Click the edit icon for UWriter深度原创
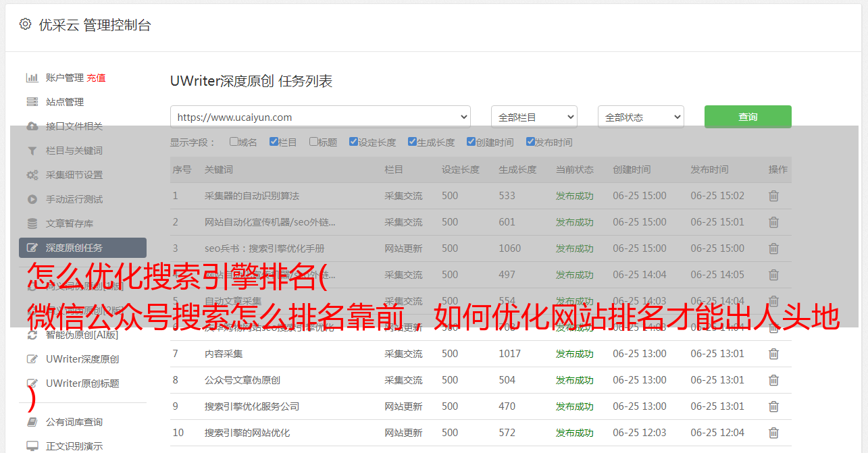 click(x=32, y=359)
